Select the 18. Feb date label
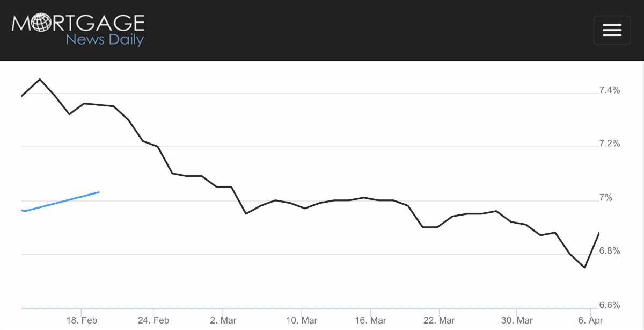 coord(82,321)
